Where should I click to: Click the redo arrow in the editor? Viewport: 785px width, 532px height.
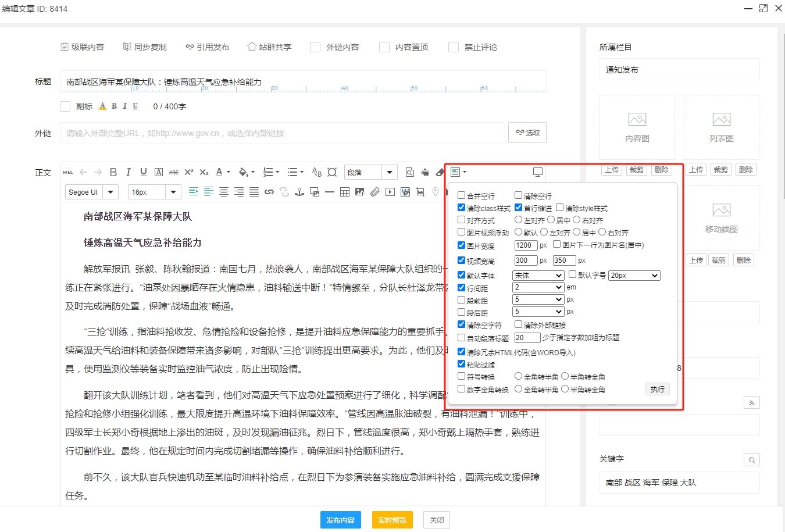tap(98, 172)
